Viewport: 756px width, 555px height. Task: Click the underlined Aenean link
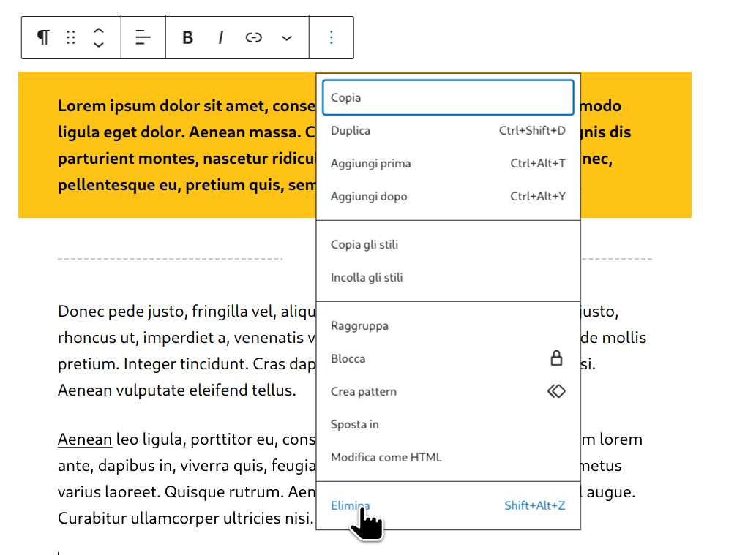[85, 439]
